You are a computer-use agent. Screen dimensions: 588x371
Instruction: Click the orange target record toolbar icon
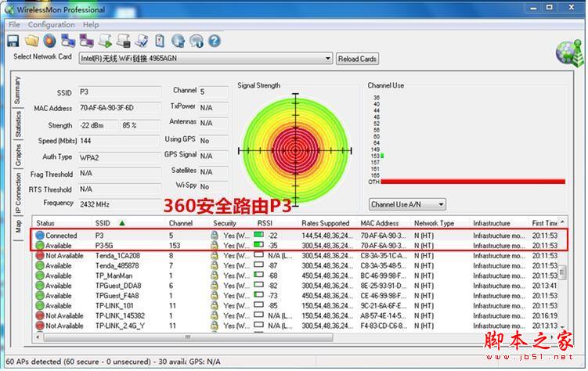pos(49,41)
